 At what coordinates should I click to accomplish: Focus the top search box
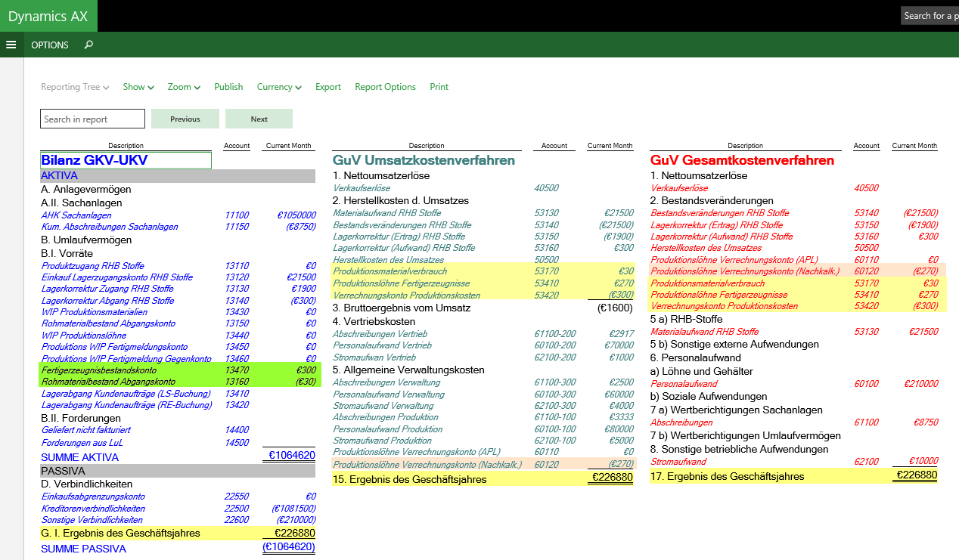point(930,16)
